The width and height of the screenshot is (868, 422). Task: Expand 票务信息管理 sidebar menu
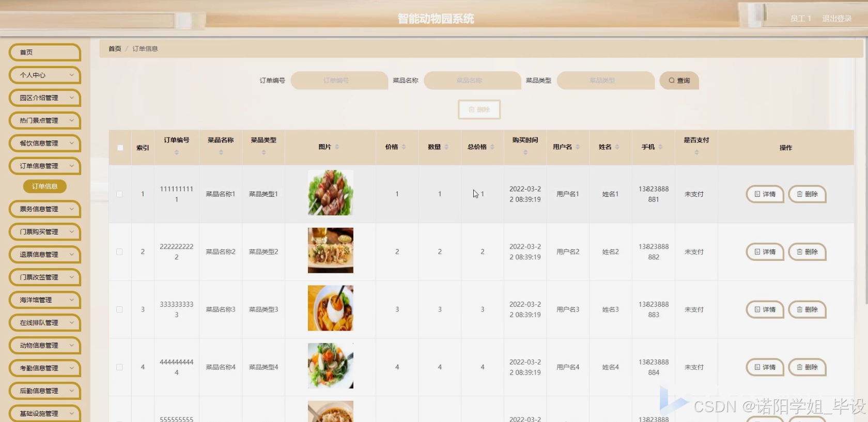pos(45,209)
